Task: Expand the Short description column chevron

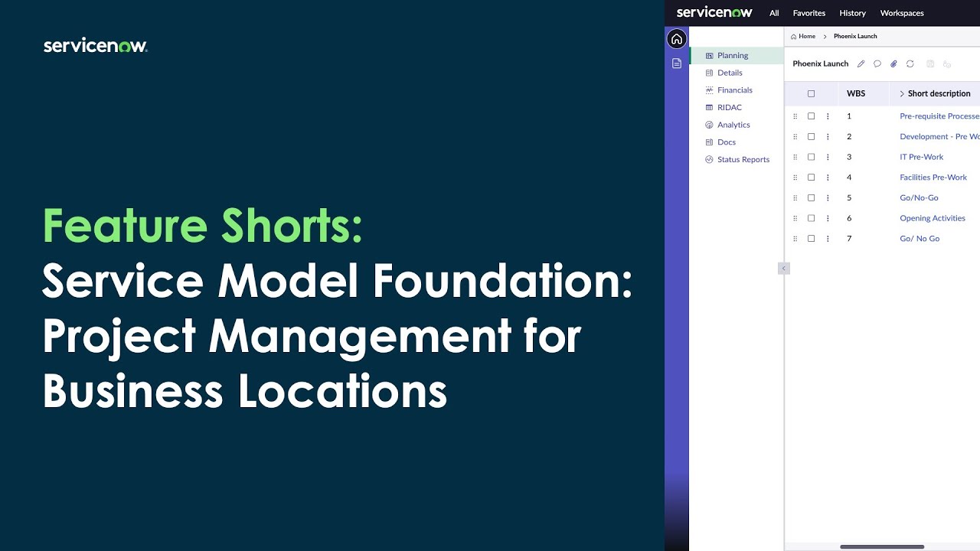Action: pyautogui.click(x=900, y=93)
